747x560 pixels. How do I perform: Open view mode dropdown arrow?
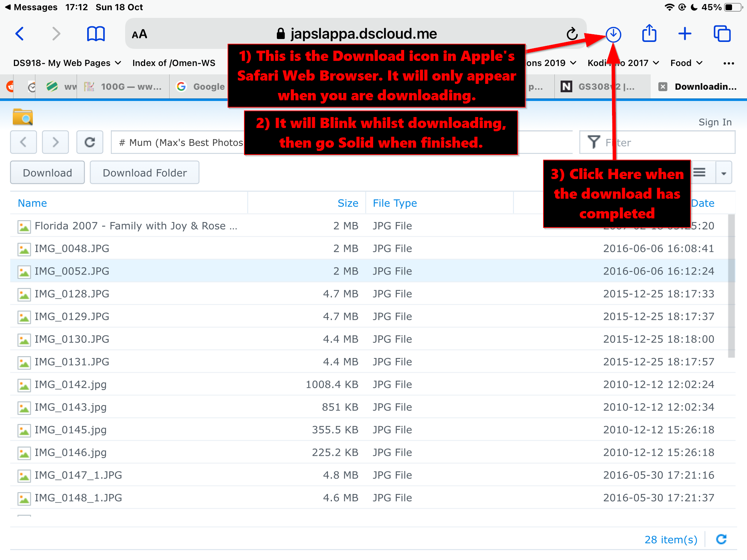tap(724, 173)
